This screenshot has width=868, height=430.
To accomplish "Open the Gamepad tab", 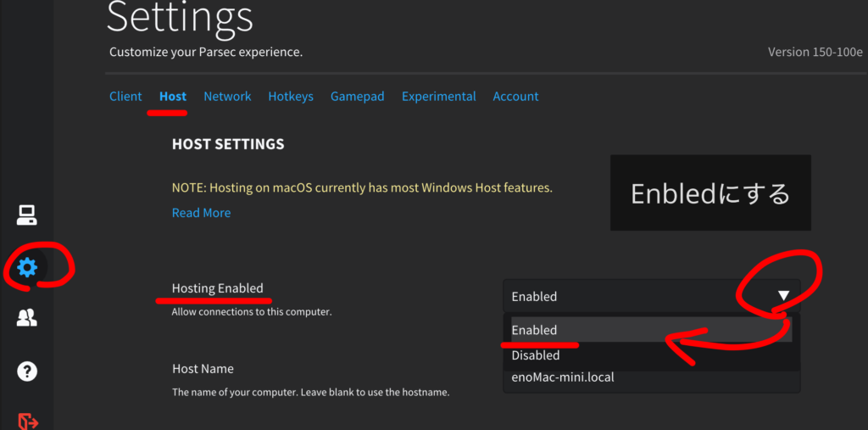I will pos(357,97).
